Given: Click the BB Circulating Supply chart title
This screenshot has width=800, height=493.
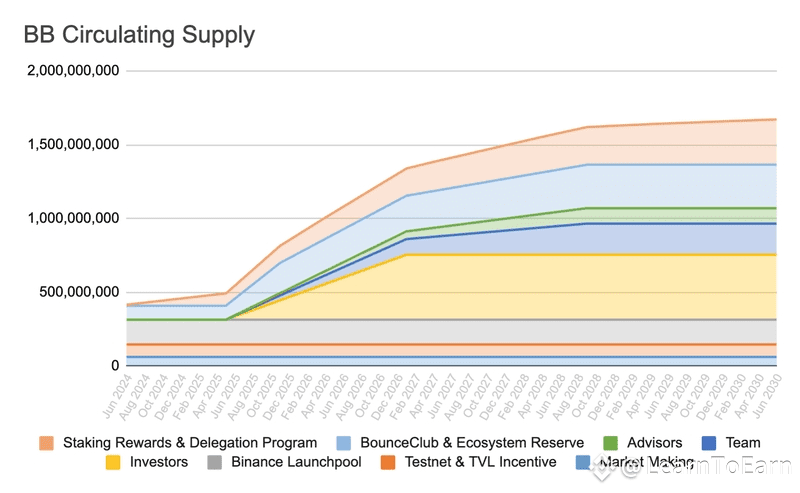Looking at the screenshot, I should tap(139, 35).
